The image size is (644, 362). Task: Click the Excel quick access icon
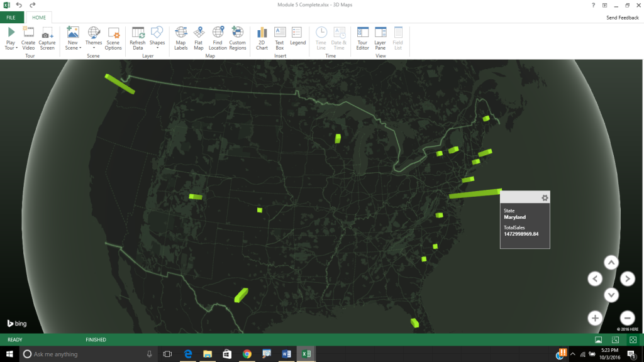pos(6,5)
